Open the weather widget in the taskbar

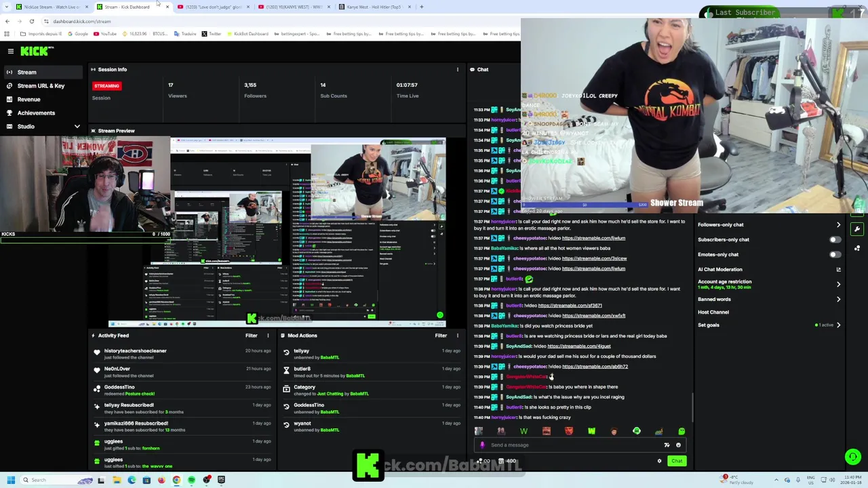click(x=738, y=480)
